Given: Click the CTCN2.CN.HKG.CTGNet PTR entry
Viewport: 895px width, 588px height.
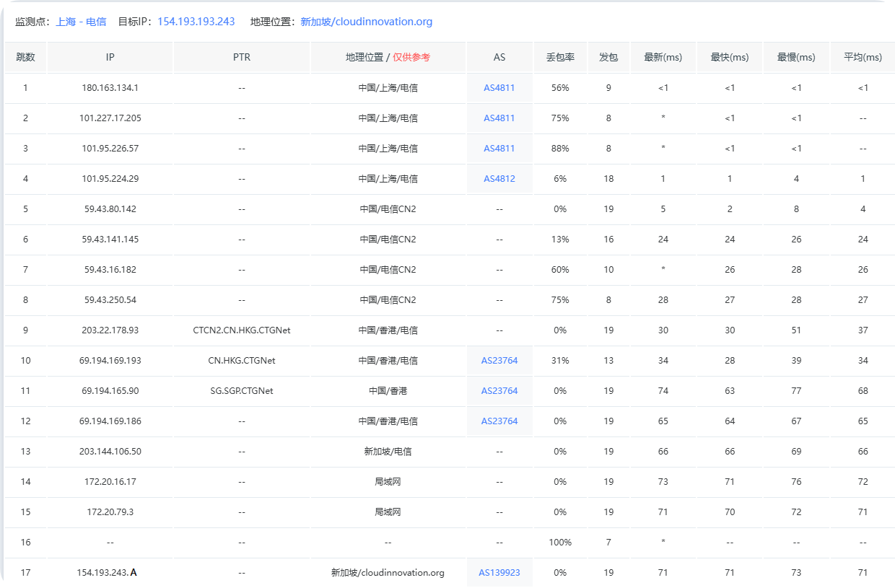Looking at the screenshot, I should coord(242,330).
